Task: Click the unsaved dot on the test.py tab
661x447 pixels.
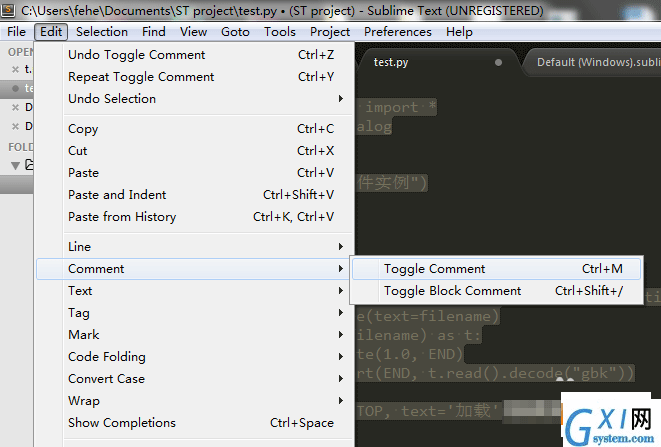Action: tap(498, 62)
